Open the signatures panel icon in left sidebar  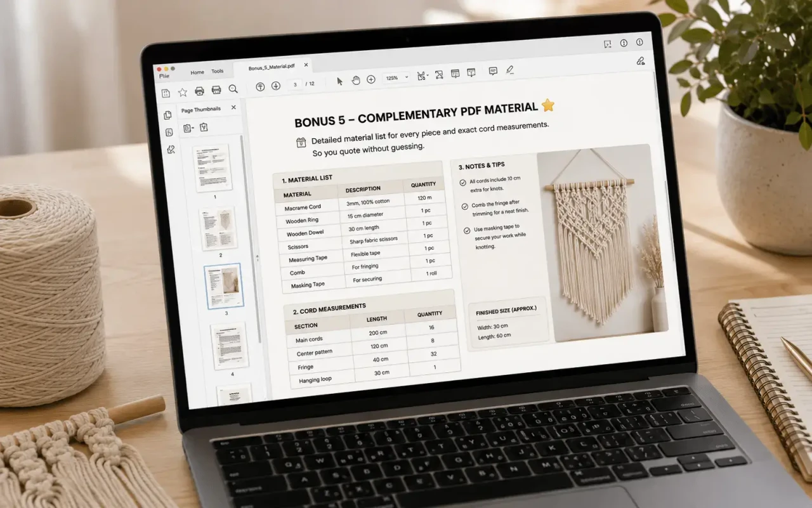(x=170, y=150)
